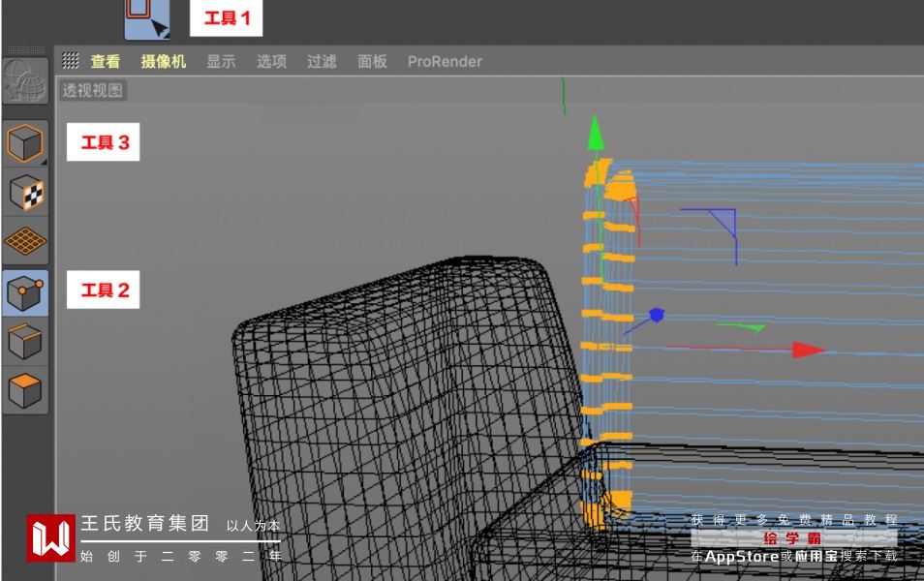Image resolution: width=924 pixels, height=581 pixels.
Task: Click the blue plane handle of gizmo
Action: click(x=724, y=221)
